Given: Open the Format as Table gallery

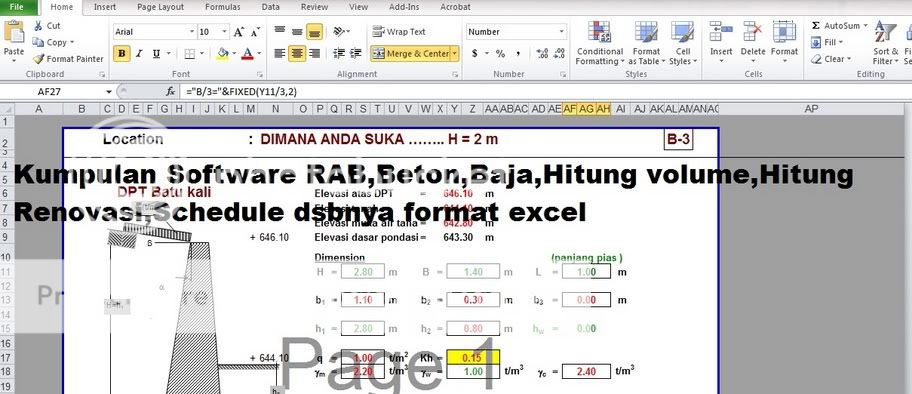Looking at the screenshot, I should (646, 43).
